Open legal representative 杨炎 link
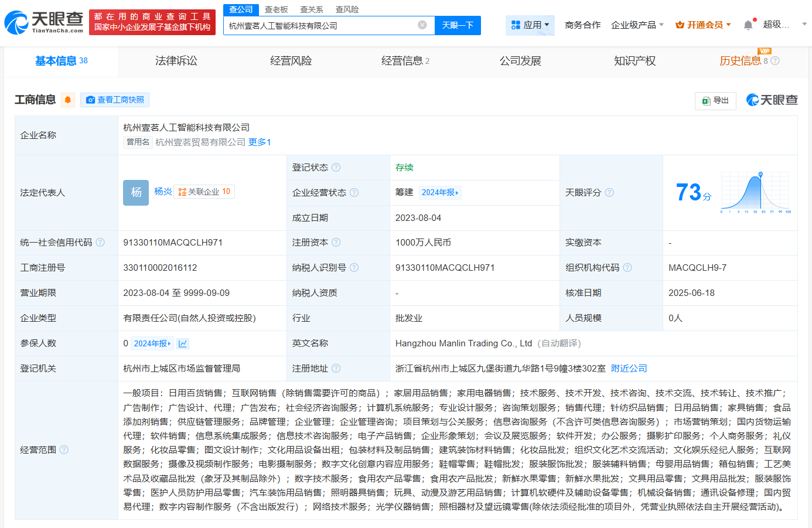 click(163, 192)
